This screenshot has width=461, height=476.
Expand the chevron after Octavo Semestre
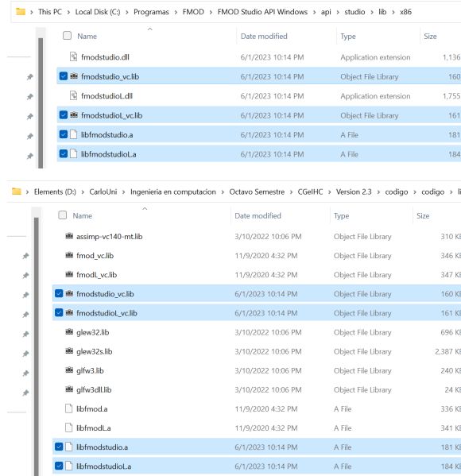291,192
